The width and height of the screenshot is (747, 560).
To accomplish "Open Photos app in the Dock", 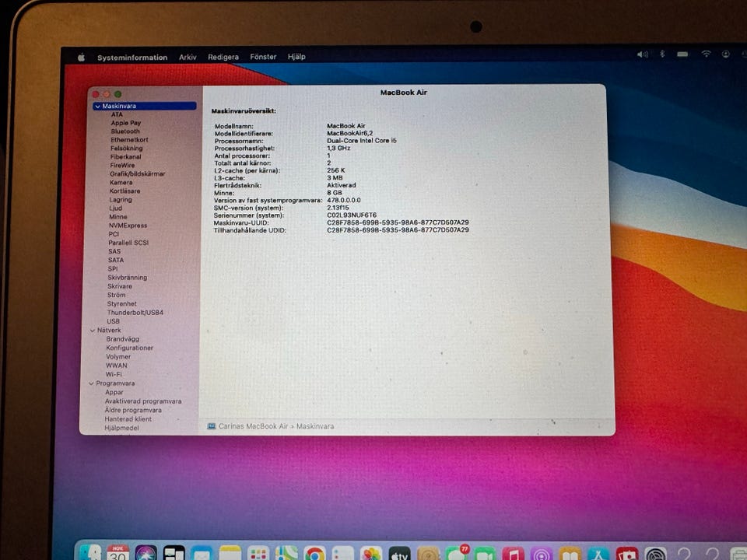I will point(371,553).
